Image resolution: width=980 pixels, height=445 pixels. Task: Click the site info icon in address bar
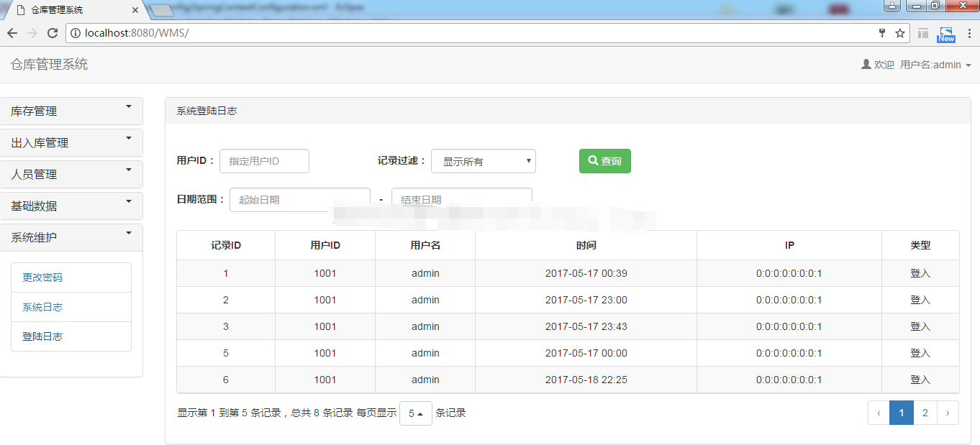(x=75, y=33)
